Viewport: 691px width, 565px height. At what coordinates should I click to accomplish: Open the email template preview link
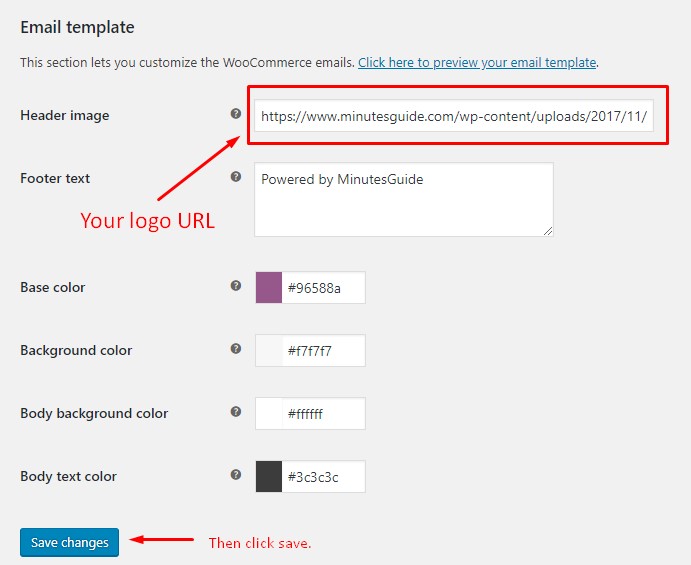pyautogui.click(x=477, y=63)
